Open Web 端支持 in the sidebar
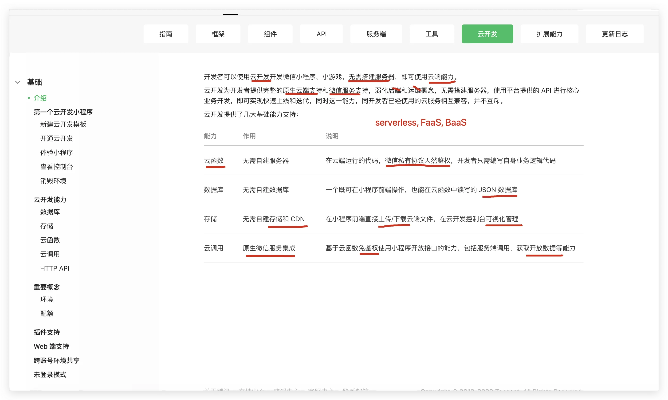 point(51,346)
